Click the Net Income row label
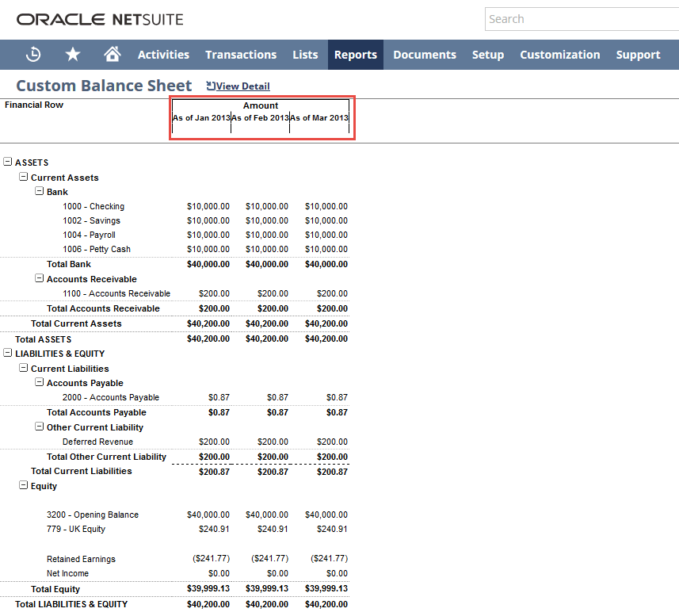The width and height of the screenshot is (679, 616). click(67, 573)
